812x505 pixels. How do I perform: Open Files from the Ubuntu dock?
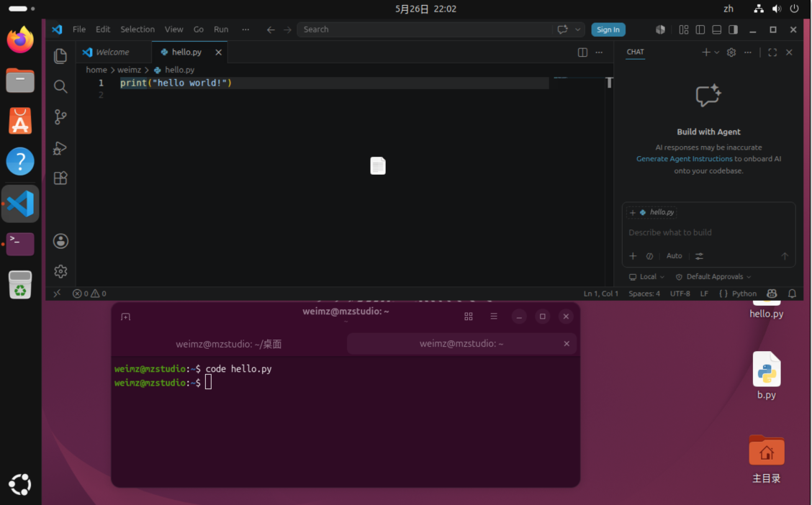click(20, 80)
